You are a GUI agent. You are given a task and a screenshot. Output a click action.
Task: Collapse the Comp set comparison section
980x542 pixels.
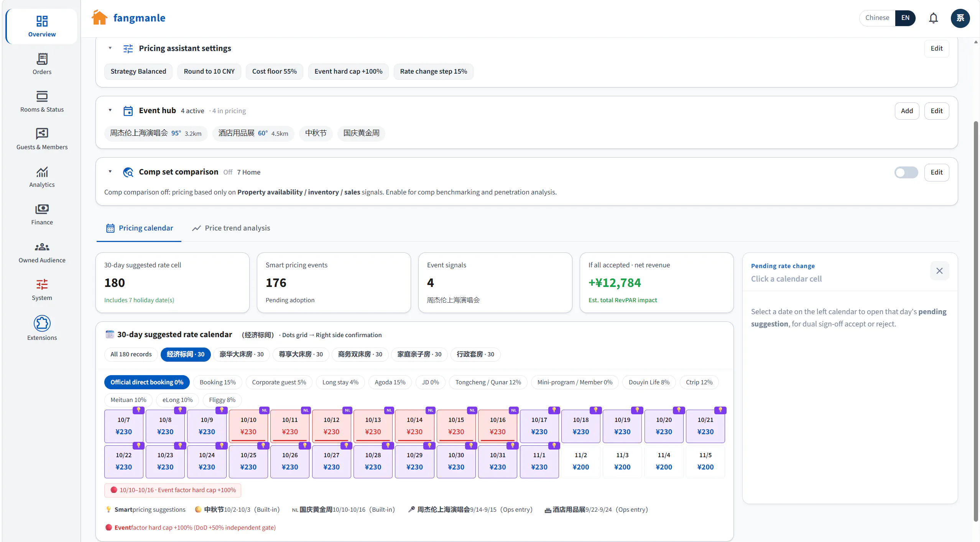(x=110, y=172)
